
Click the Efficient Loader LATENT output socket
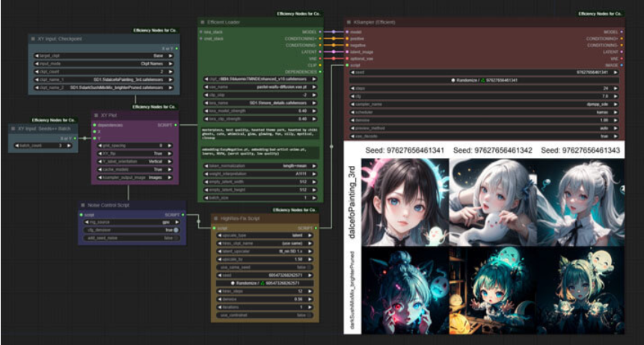point(320,52)
